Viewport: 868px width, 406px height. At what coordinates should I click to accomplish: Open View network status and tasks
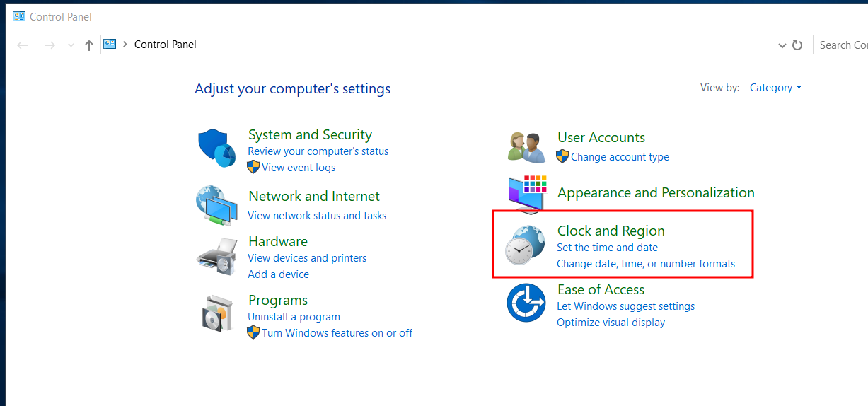tap(317, 216)
